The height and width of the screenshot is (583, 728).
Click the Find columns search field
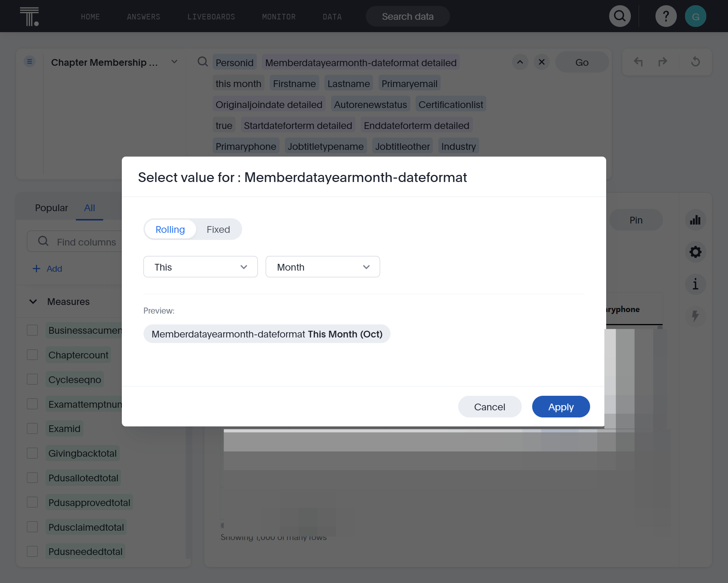click(75, 242)
